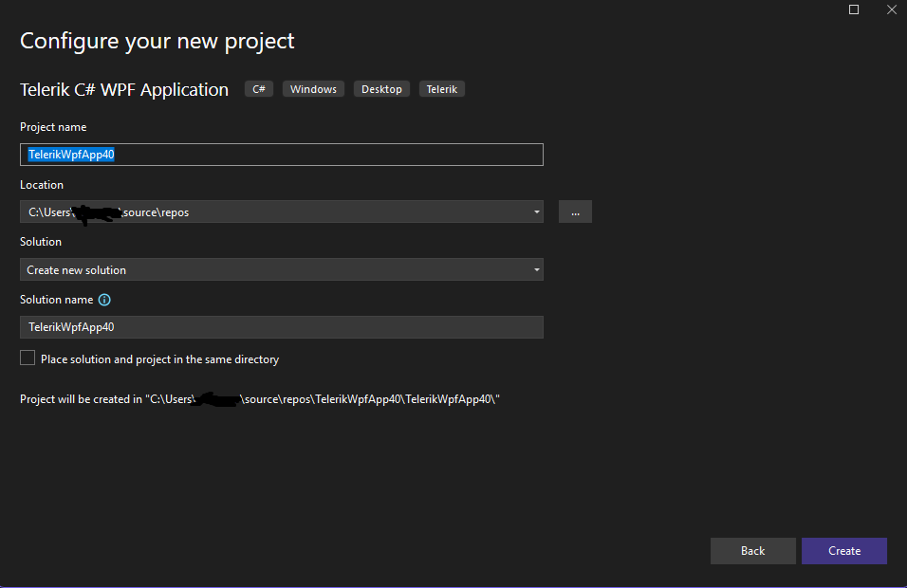Click the Desktop project type tag
Screen dimensions: 907x588
coord(381,89)
